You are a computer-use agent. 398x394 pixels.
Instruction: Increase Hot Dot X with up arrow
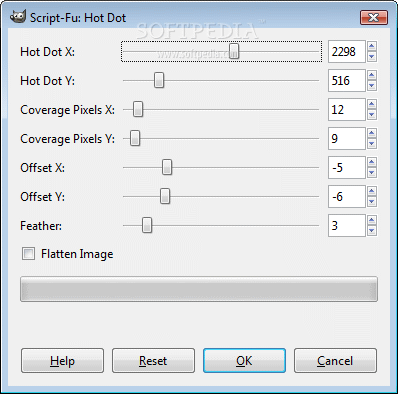pos(372,46)
